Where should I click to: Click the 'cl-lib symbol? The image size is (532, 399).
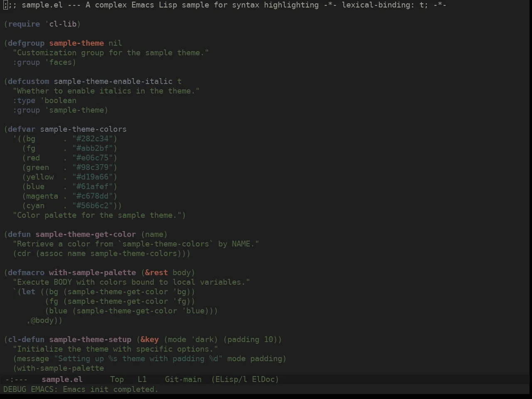(61, 24)
